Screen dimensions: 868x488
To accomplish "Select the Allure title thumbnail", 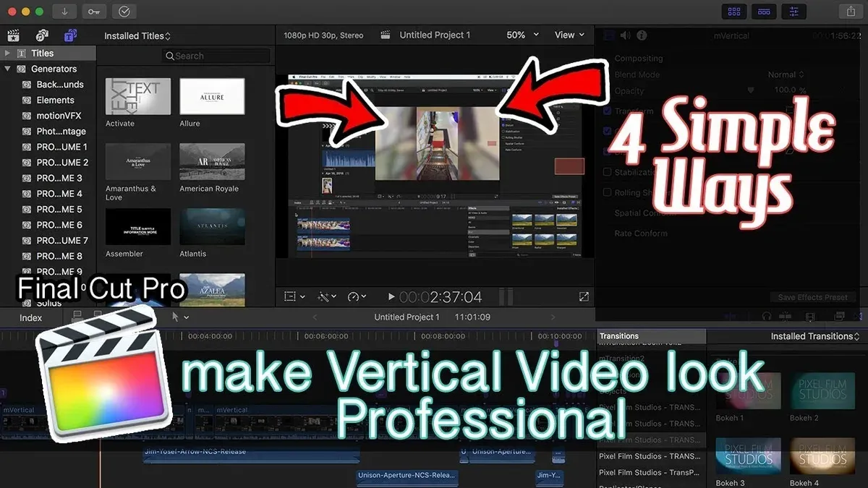I will [212, 97].
